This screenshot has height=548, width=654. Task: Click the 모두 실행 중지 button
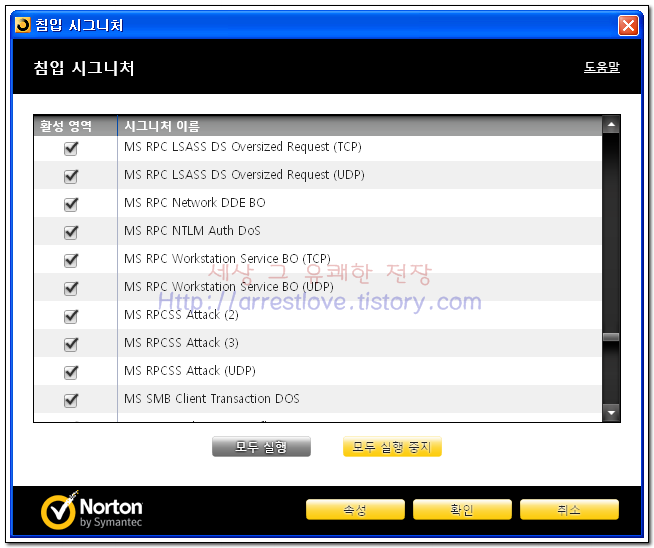392,447
